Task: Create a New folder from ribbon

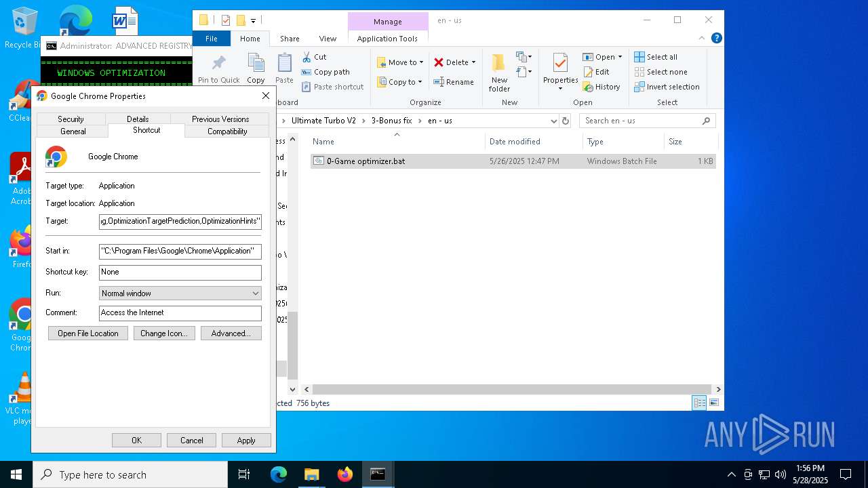Action: tap(499, 73)
